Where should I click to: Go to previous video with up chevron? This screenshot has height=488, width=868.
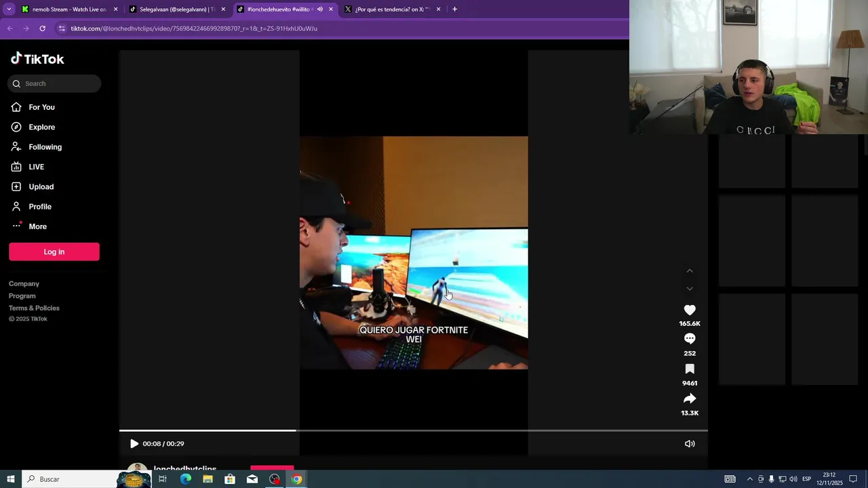pos(690,270)
